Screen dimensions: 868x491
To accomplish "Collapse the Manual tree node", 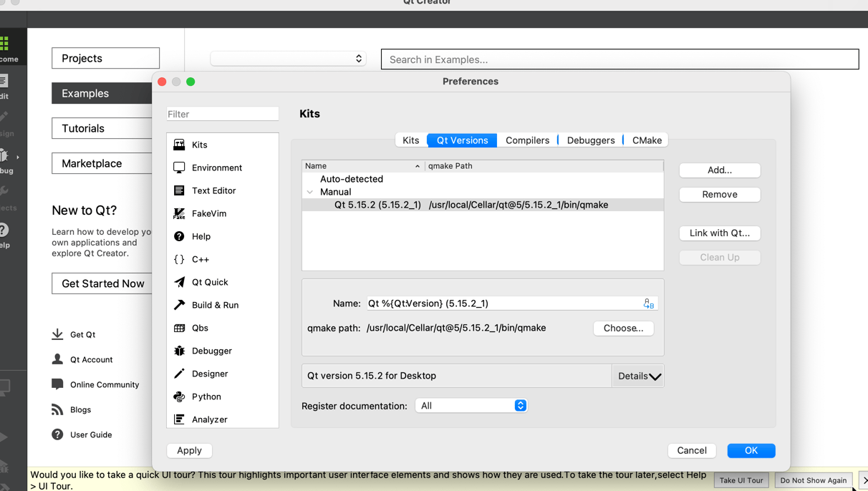I will tap(310, 192).
